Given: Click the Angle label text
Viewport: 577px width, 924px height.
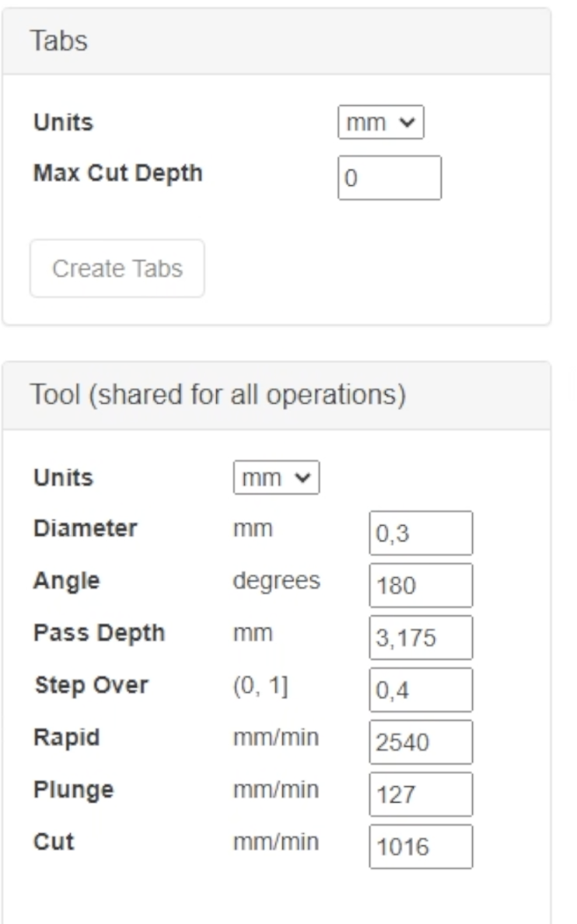Looking at the screenshot, I should click(66, 582).
